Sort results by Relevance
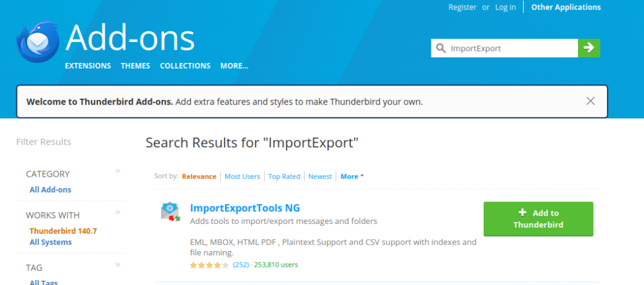The image size is (644, 285). click(x=199, y=177)
